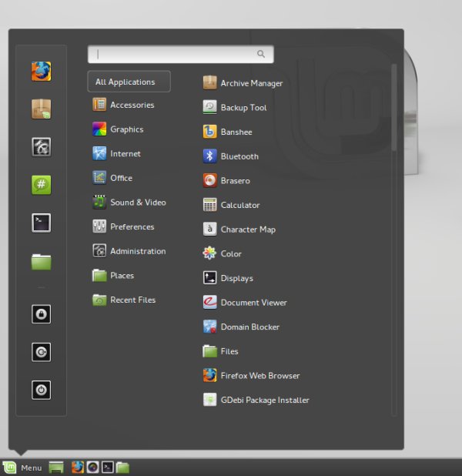Image resolution: width=462 pixels, height=476 pixels.
Task: Open Recent Files category
Action: tap(132, 300)
